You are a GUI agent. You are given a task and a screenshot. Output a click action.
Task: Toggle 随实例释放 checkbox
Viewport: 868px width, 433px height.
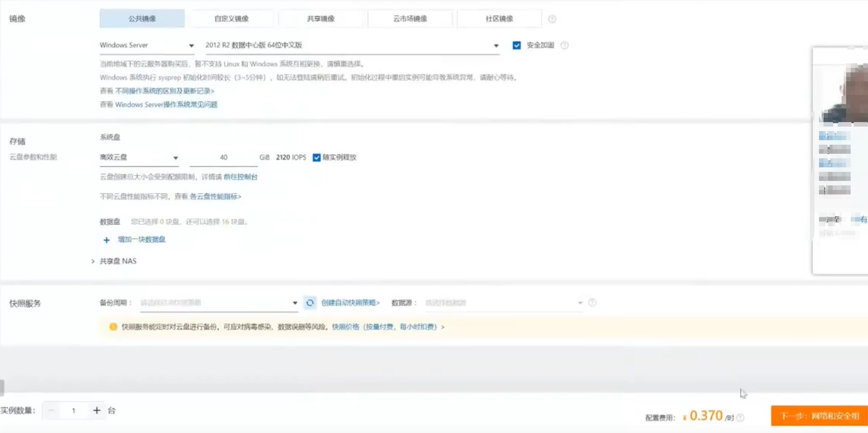[316, 158]
